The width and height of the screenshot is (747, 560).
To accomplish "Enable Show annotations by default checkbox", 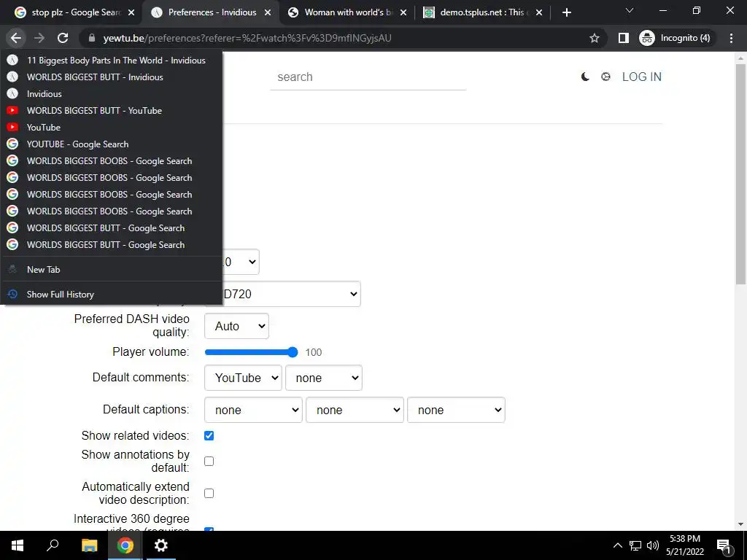I will click(209, 461).
